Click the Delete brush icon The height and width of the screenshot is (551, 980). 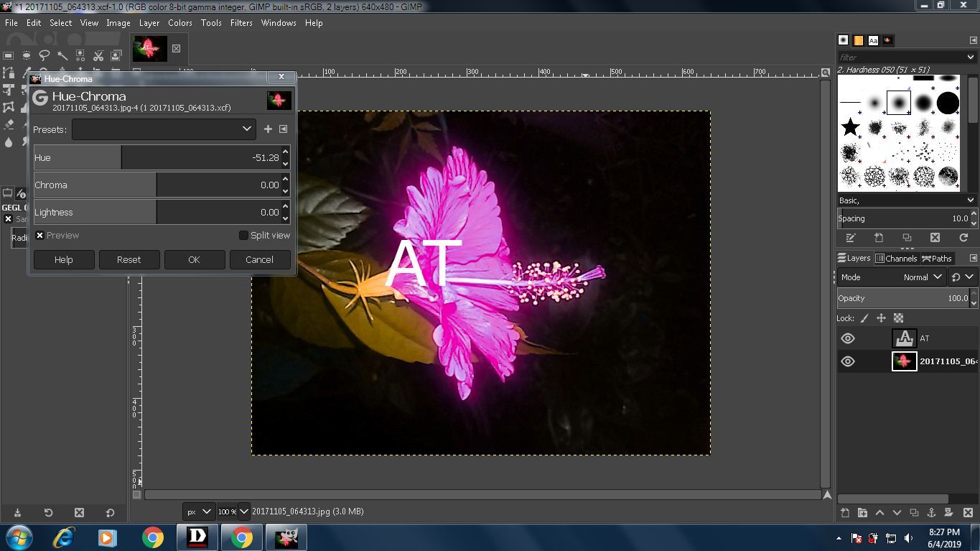[x=935, y=238]
